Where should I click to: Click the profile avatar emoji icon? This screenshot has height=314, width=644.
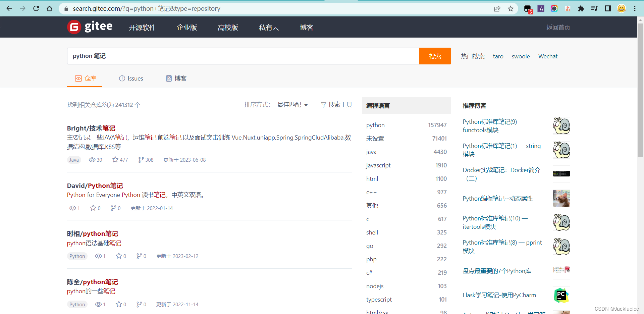click(621, 8)
